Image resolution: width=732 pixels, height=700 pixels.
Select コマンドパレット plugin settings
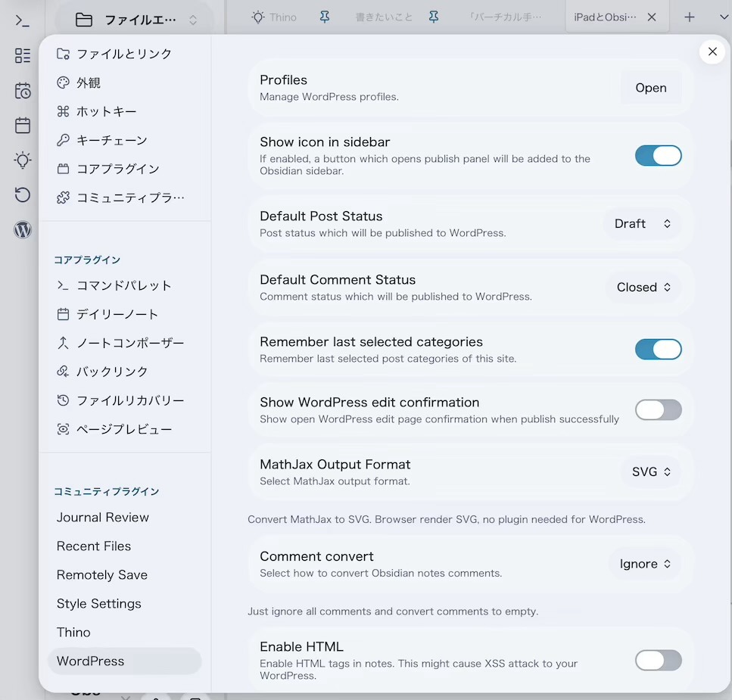coord(125,285)
